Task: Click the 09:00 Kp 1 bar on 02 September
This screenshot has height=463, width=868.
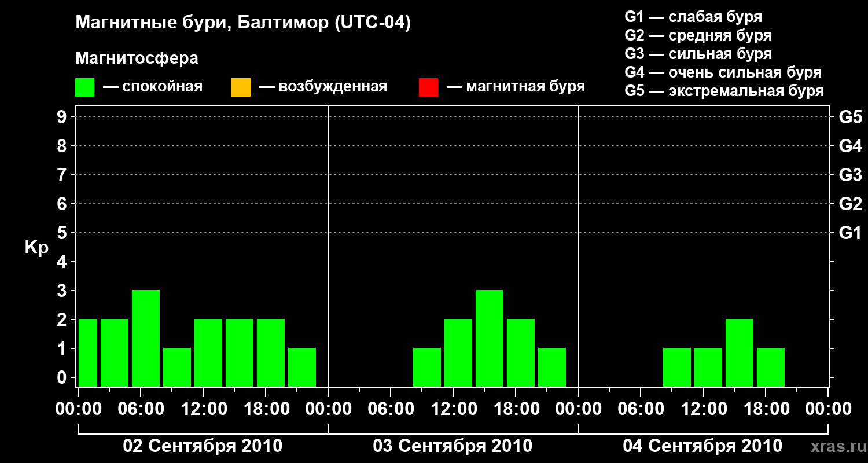Action: click(x=177, y=368)
